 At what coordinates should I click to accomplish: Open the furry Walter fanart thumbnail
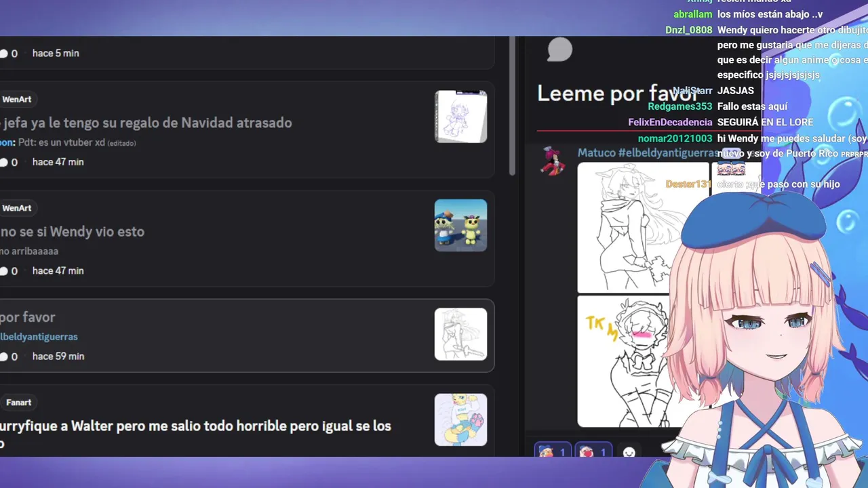pyautogui.click(x=460, y=420)
